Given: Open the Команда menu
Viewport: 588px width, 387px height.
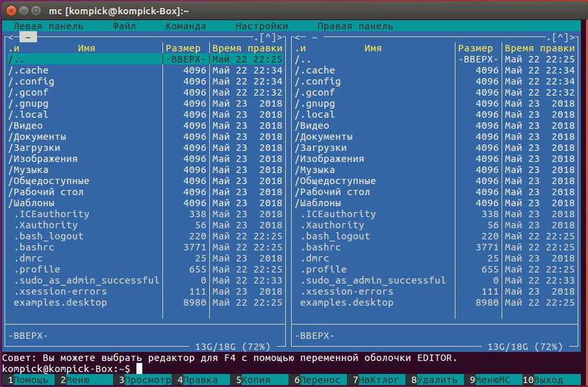Looking at the screenshot, I should pyautogui.click(x=185, y=26).
